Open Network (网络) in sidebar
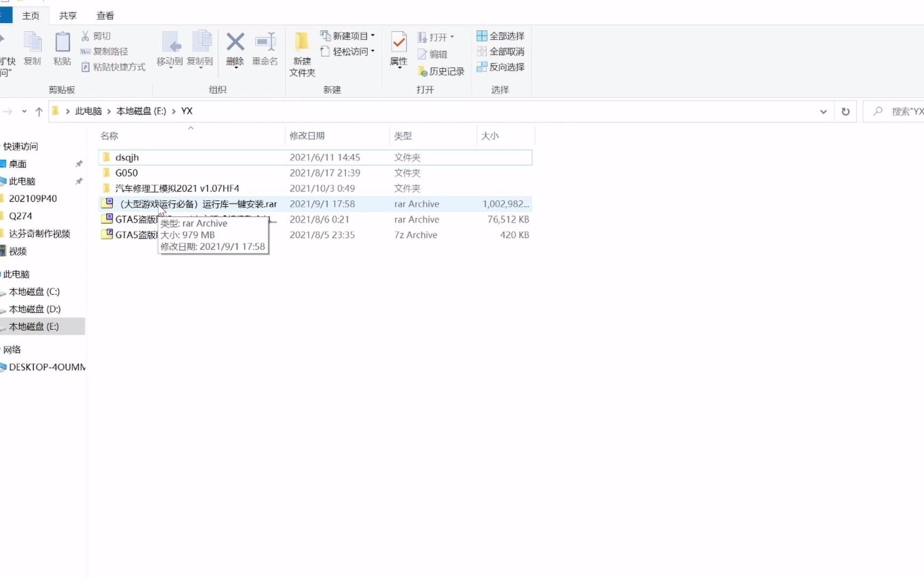 12,349
